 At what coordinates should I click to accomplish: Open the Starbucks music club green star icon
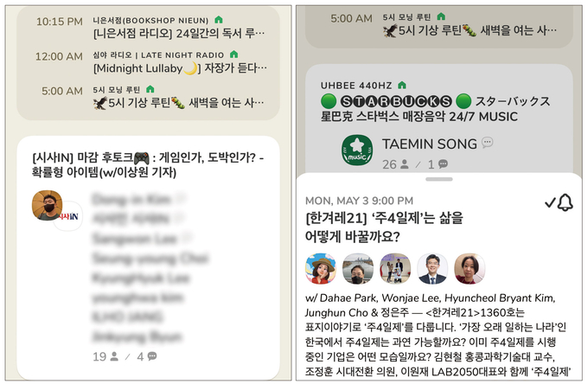(x=356, y=150)
